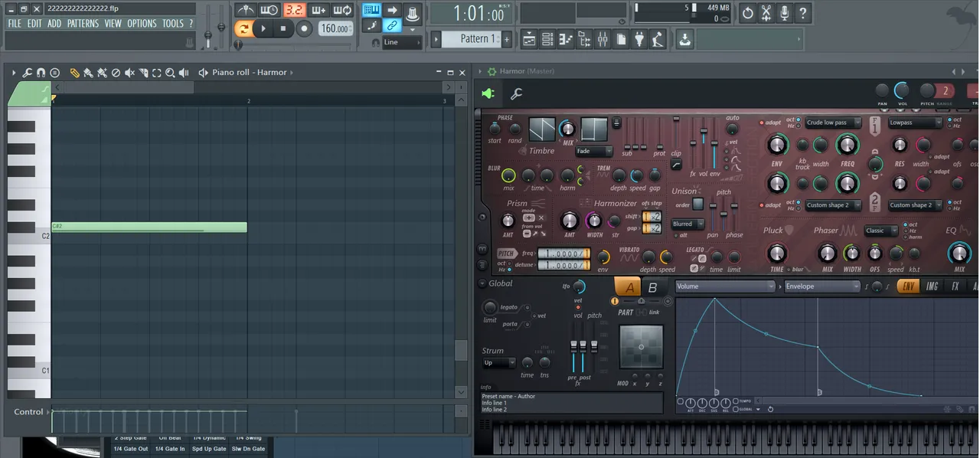980x458 pixels.
Task: Toggle pattern/song mode orange loop button
Action: click(x=243, y=28)
